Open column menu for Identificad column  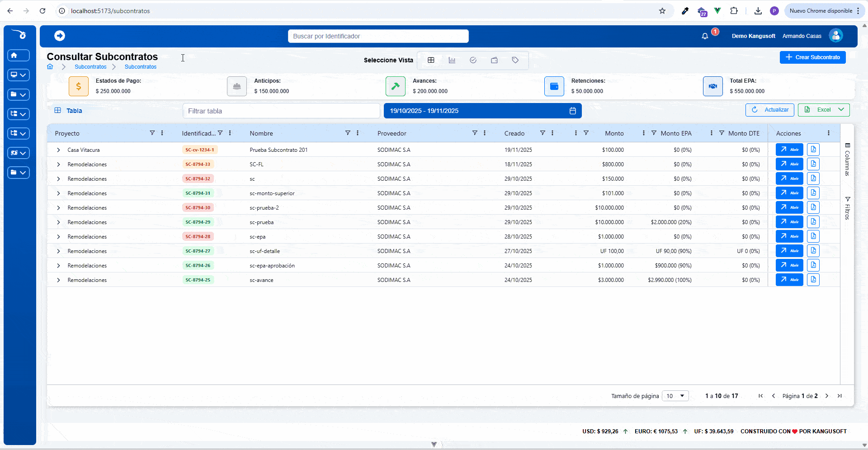(x=230, y=133)
